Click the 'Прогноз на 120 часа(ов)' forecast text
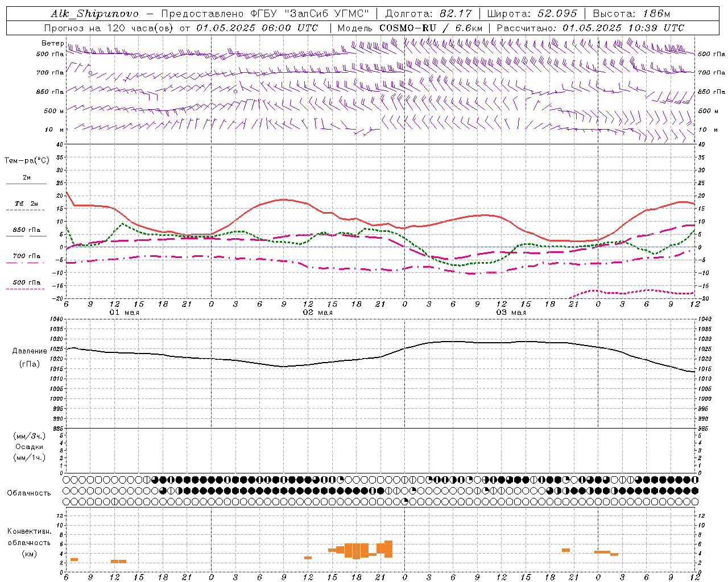This screenshot has height=582, width=728. 108,28
